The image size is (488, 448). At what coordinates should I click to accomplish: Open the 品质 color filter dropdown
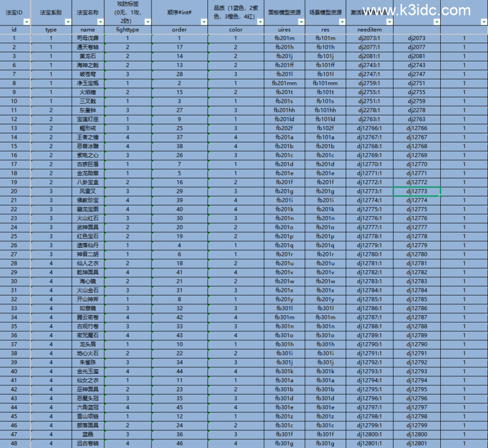click(x=260, y=22)
